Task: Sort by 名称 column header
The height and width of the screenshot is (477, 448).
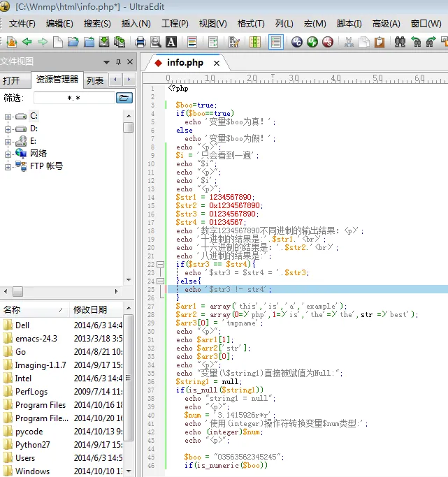Action: [34, 309]
